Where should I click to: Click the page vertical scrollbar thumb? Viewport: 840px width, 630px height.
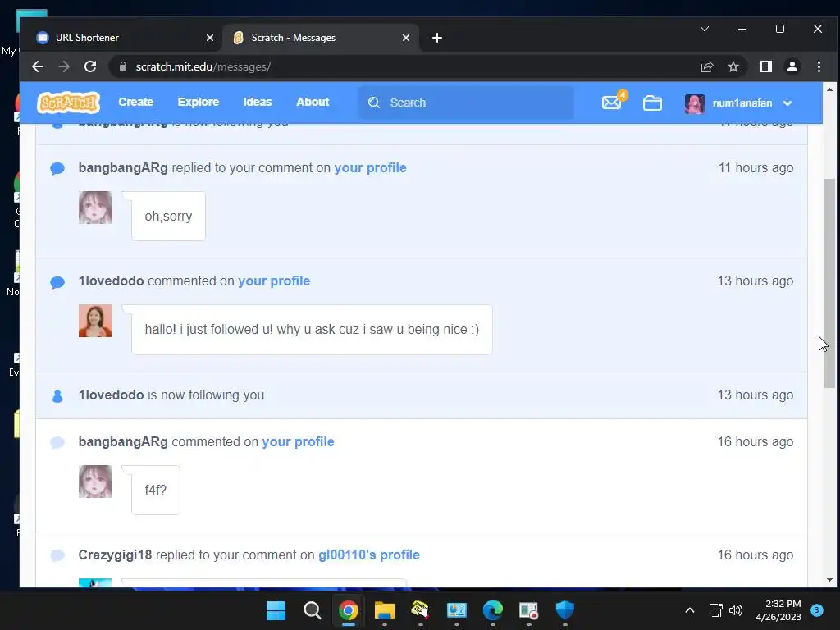829,283
